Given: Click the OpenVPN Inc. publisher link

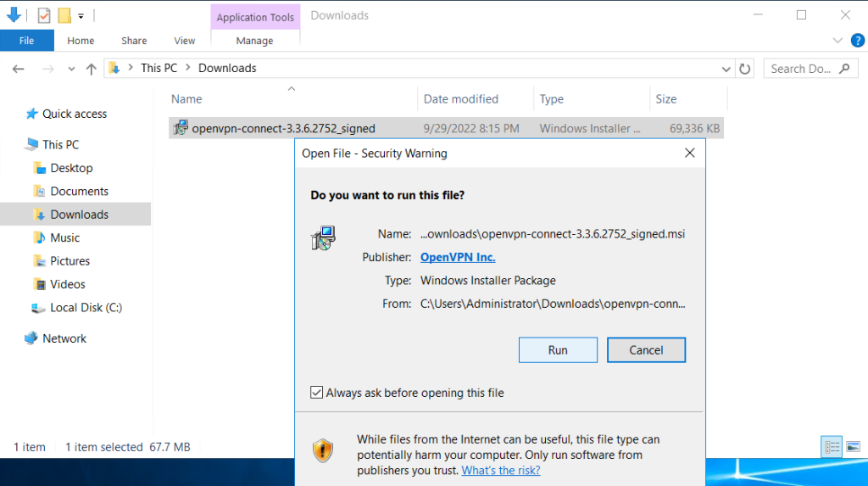Looking at the screenshot, I should [458, 257].
